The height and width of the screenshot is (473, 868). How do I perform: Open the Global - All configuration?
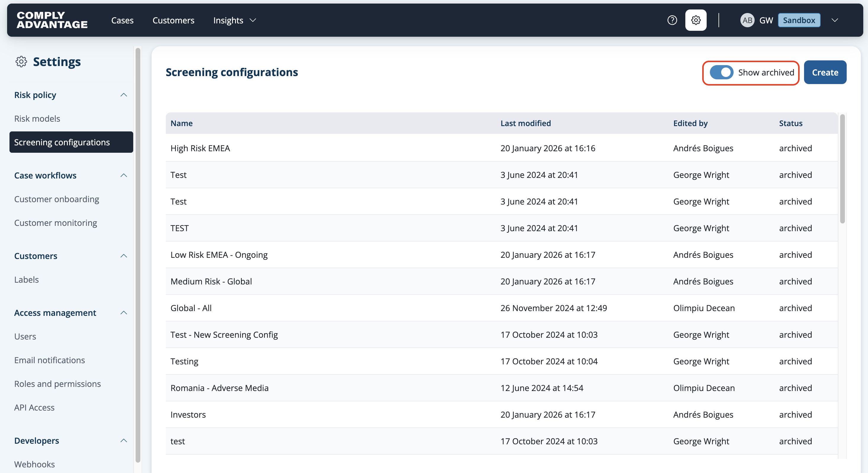tap(502, 308)
